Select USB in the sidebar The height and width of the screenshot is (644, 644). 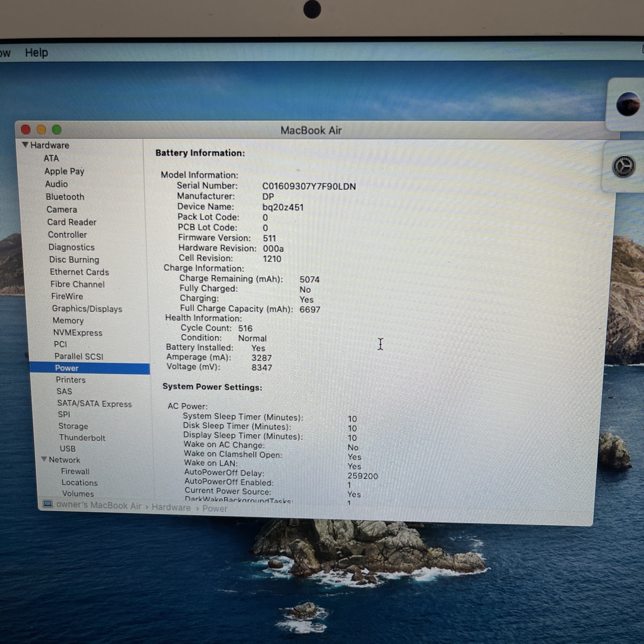pos(68,448)
